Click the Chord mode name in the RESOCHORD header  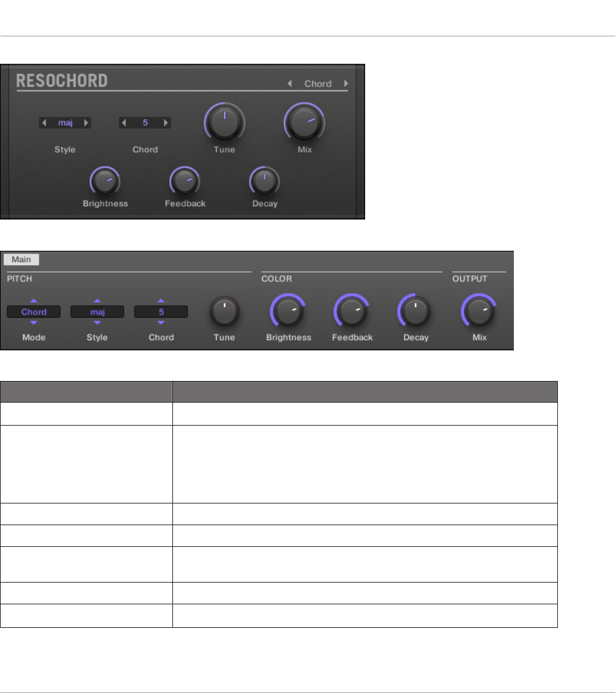318,84
